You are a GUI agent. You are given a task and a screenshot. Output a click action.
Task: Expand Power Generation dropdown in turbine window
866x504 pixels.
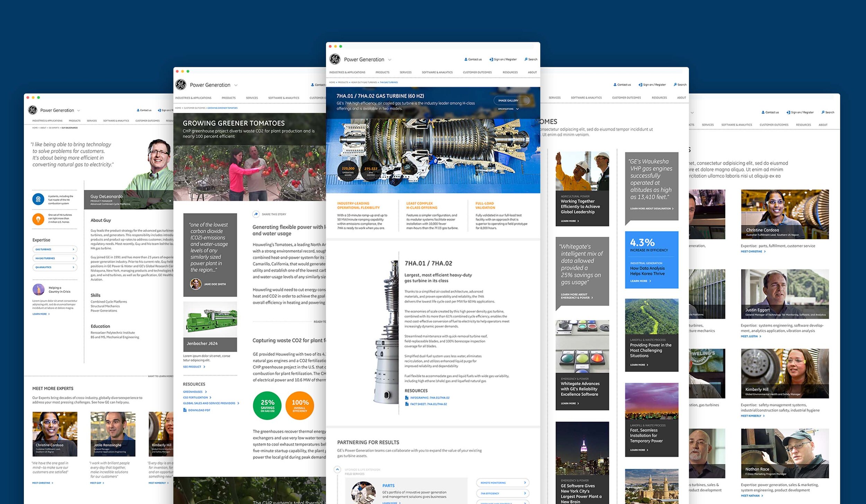point(390,60)
